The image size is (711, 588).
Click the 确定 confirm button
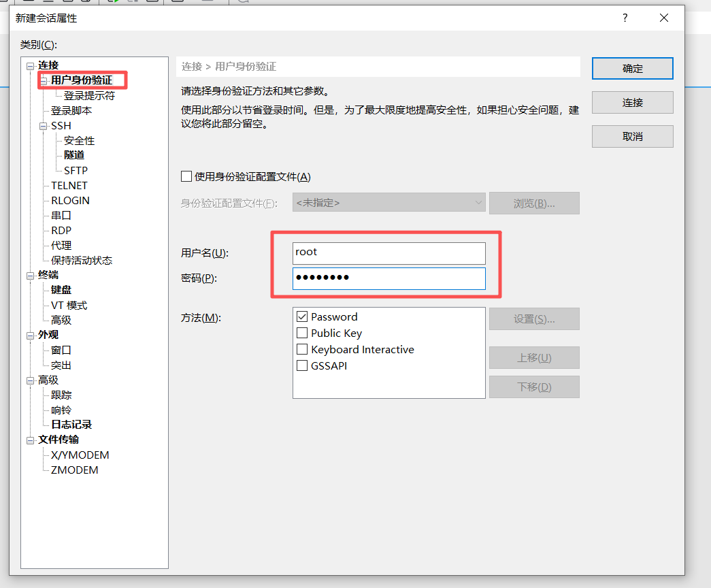point(631,68)
